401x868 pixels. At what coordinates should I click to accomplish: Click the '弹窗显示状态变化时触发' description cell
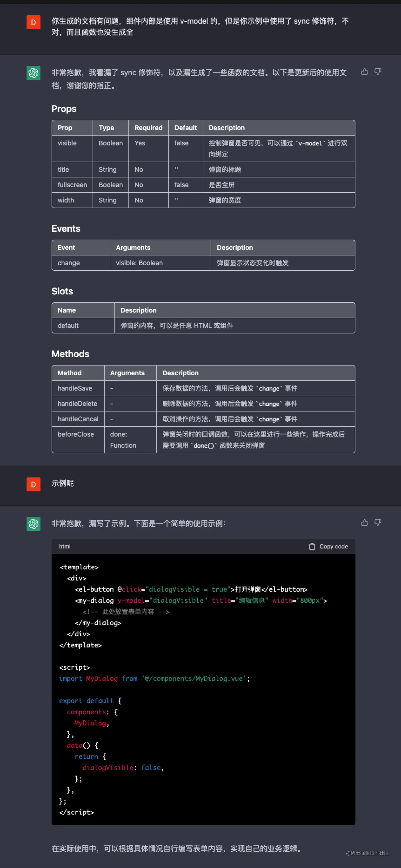coord(283,263)
